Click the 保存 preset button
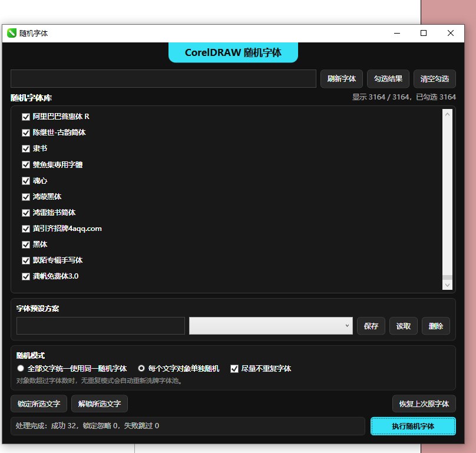Viewport: 476px width, 453px height. [371, 326]
